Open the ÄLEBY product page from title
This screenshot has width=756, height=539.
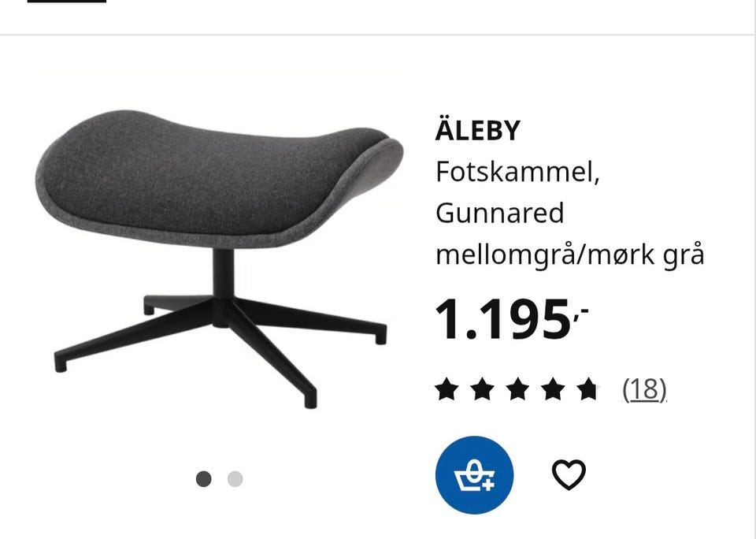click(478, 130)
